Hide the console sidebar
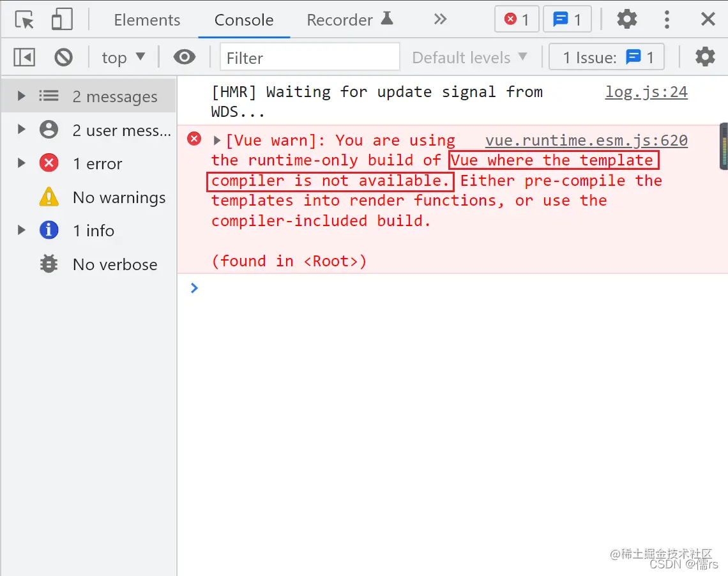728x576 pixels. click(24, 57)
